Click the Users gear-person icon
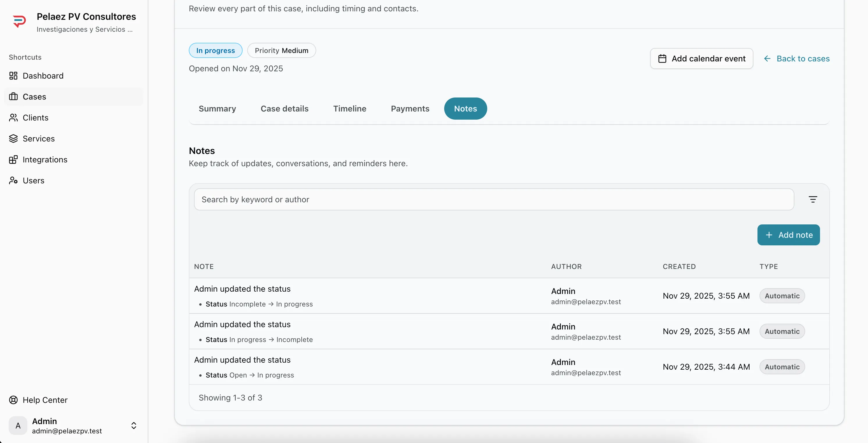The height and width of the screenshot is (443, 868). click(13, 180)
